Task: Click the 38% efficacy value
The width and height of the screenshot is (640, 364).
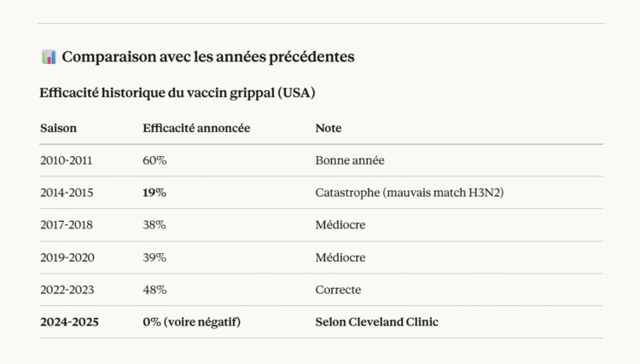Action: (x=154, y=225)
